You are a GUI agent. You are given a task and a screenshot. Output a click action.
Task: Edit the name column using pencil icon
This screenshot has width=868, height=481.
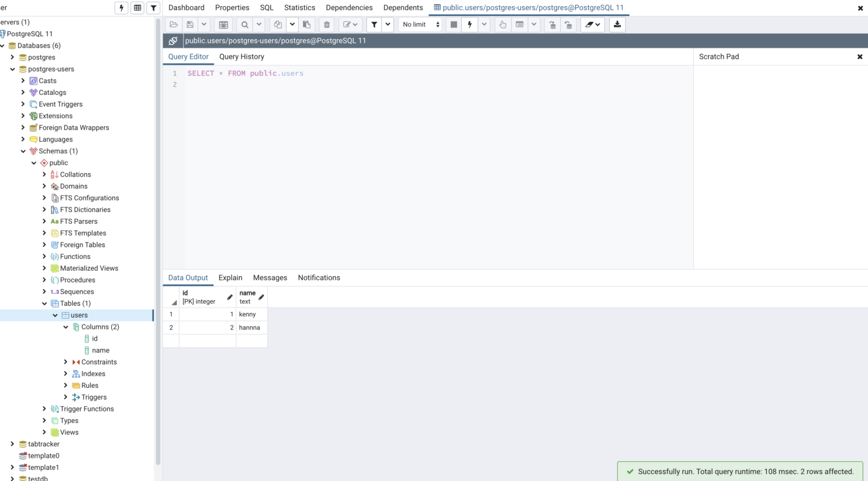tap(262, 296)
